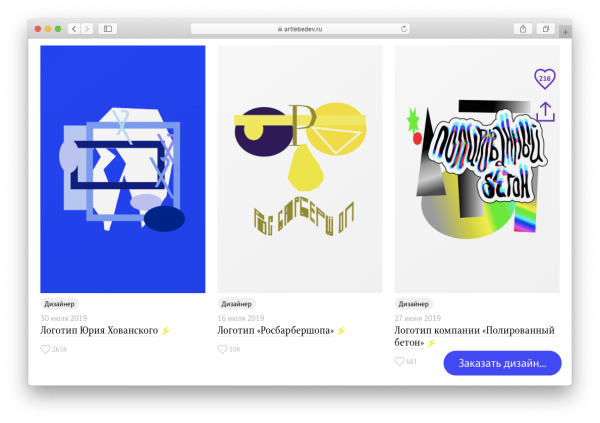600x423 pixels.
Task: Toggle the Safari sidebar
Action: point(108,29)
